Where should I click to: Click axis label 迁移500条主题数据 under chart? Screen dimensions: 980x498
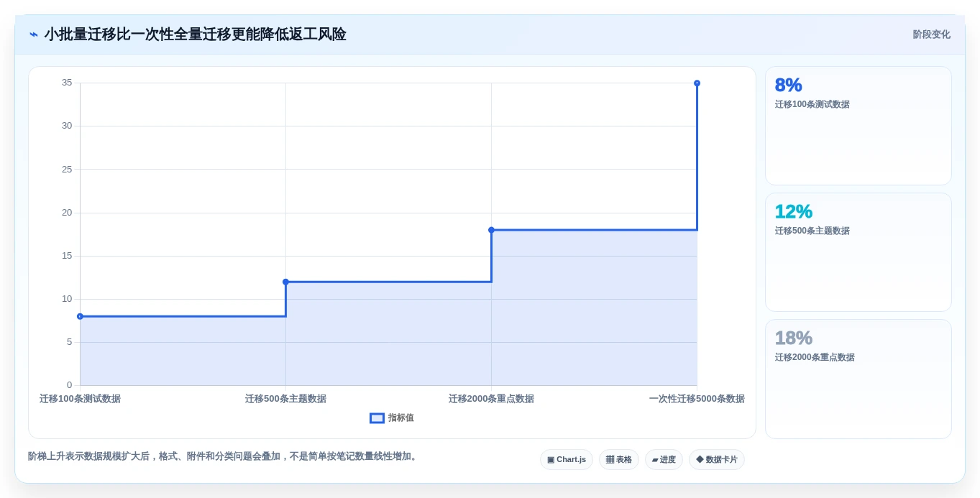coord(285,399)
